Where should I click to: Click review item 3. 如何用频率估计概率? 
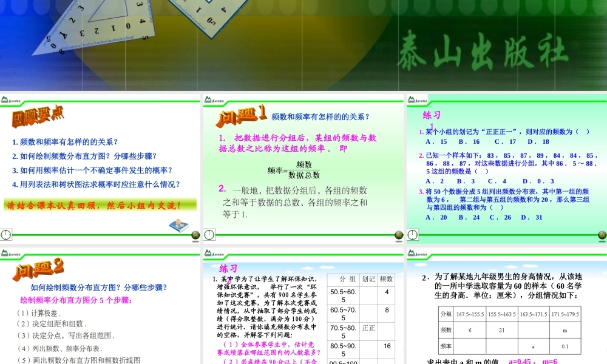pos(92,170)
